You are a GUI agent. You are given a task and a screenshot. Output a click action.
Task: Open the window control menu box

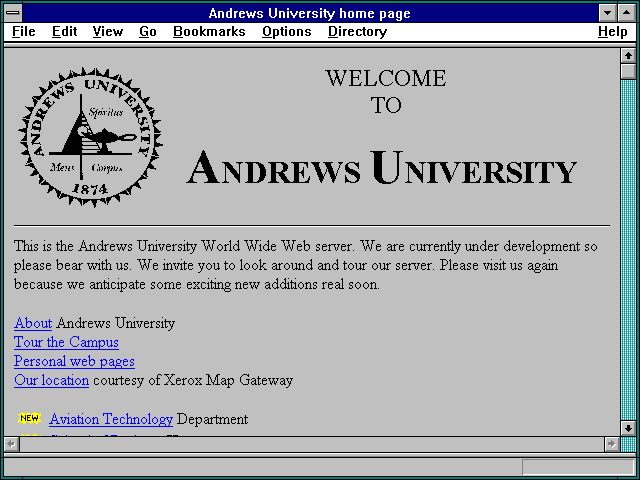(13, 13)
